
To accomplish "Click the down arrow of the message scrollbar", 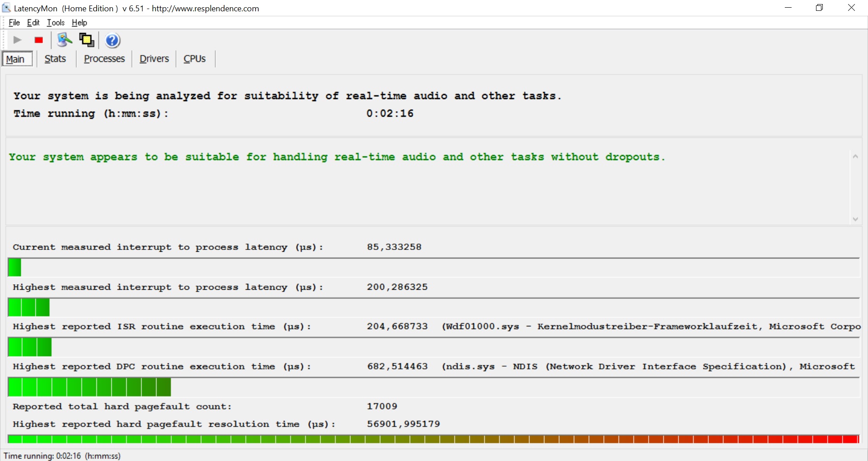I will coord(855,219).
